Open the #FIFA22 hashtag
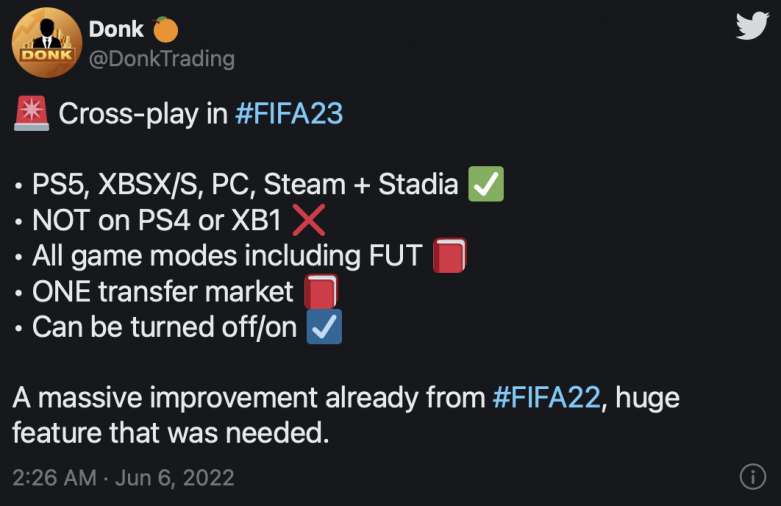Viewport: 781px width, 506px height. click(x=547, y=398)
